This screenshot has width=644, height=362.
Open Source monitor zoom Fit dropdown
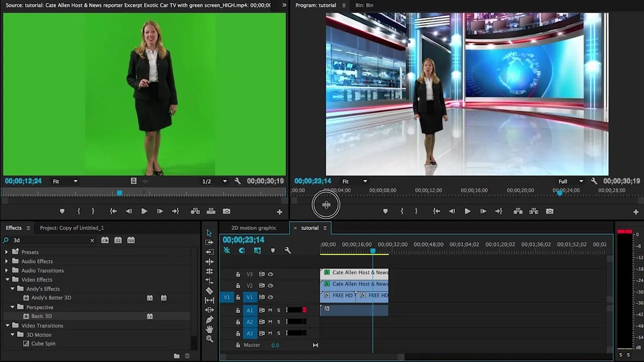(65, 182)
